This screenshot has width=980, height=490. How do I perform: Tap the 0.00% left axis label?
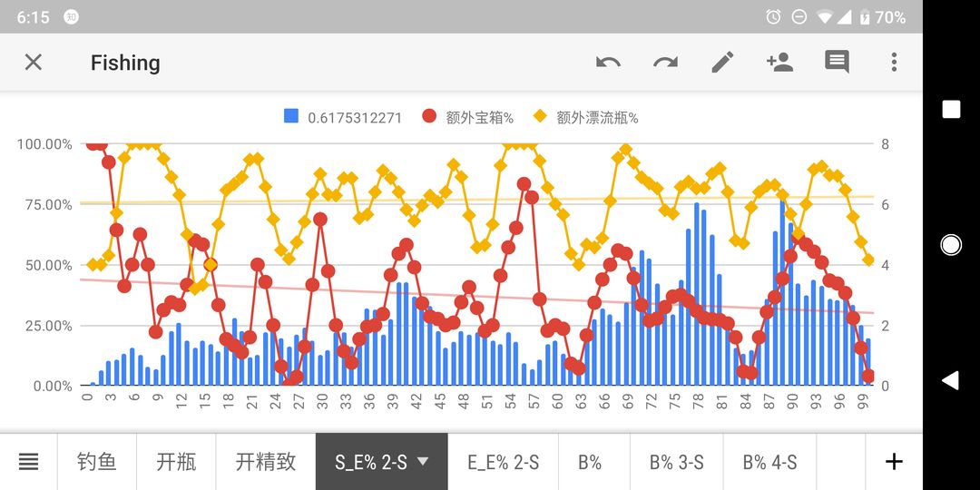pos(53,387)
